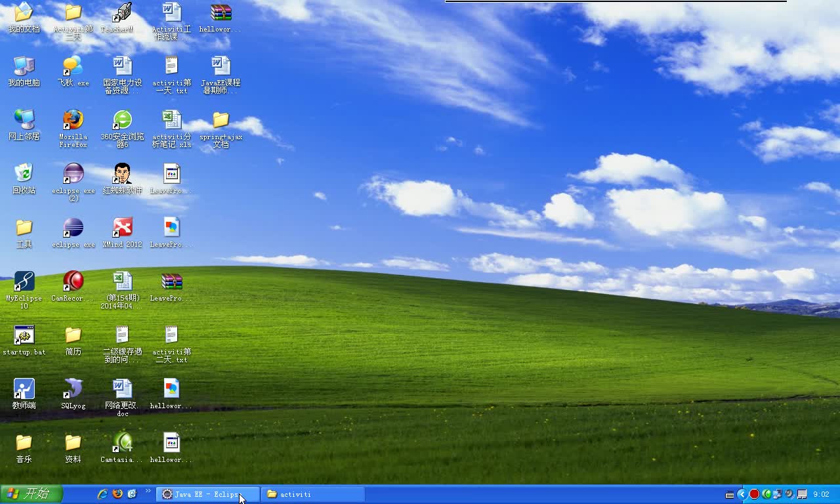Select the eclipse.exe shortcut without (2)
Image resolution: width=840 pixels, height=504 pixels.
pos(73,233)
